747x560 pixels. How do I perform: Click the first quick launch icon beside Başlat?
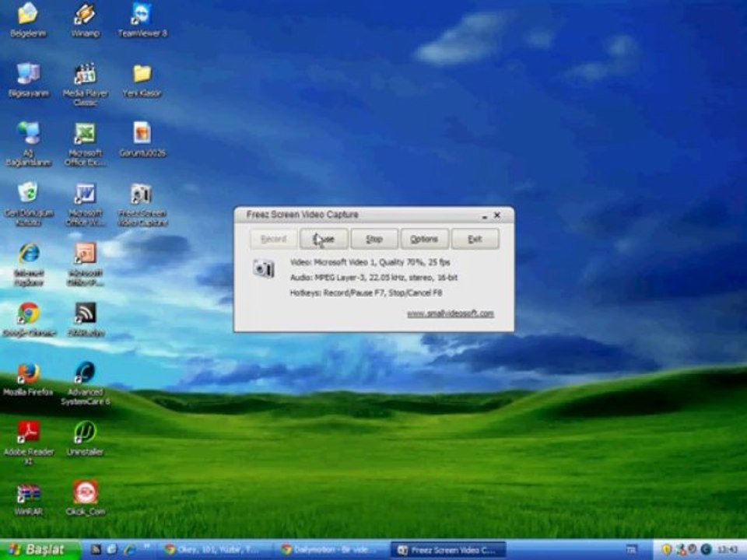(95, 550)
